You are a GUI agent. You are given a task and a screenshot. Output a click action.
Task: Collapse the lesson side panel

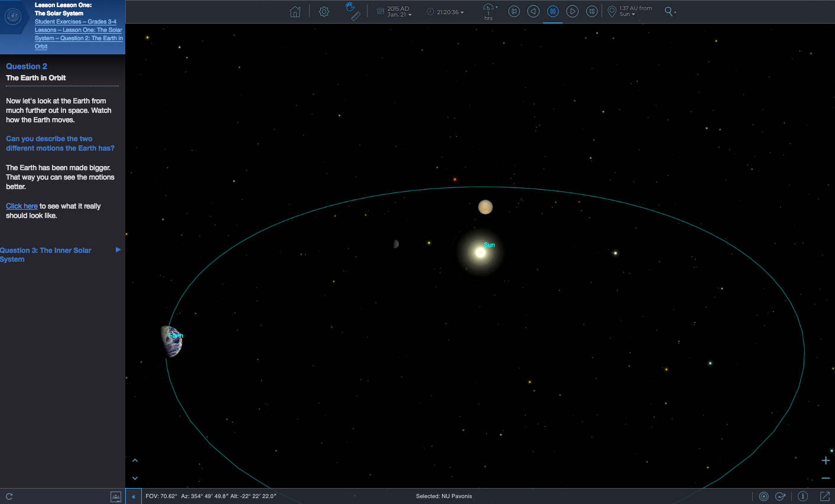134,496
